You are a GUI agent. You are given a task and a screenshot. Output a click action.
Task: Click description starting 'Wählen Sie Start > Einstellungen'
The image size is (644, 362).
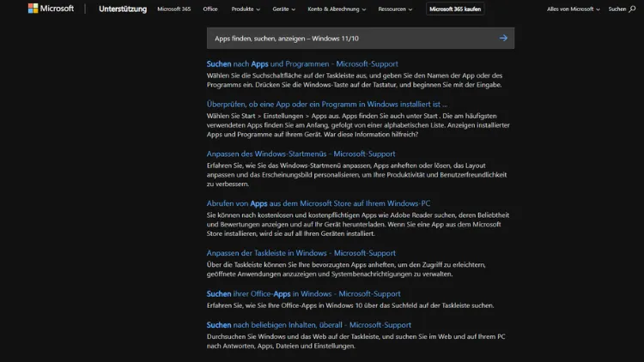358,125
